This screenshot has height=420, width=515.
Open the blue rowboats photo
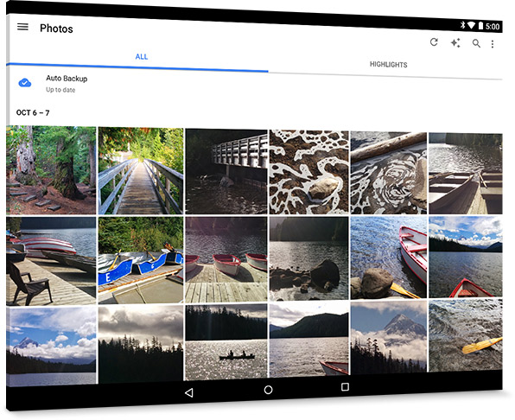[141, 260]
